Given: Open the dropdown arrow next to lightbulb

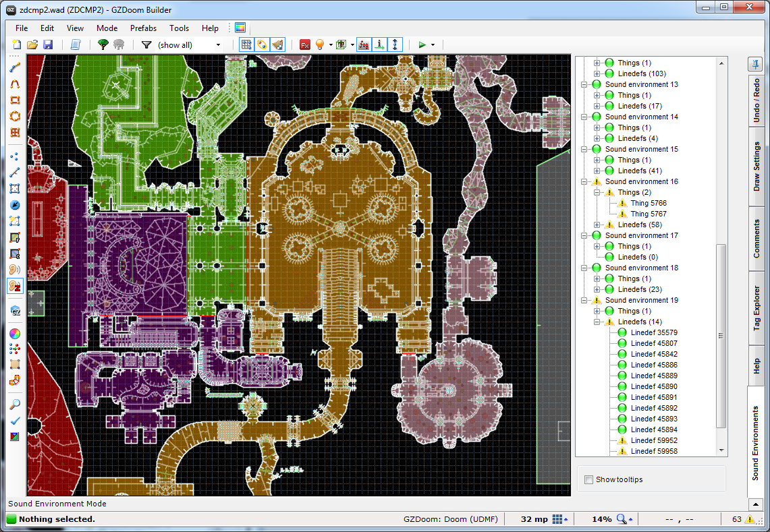Looking at the screenshot, I should click(331, 45).
